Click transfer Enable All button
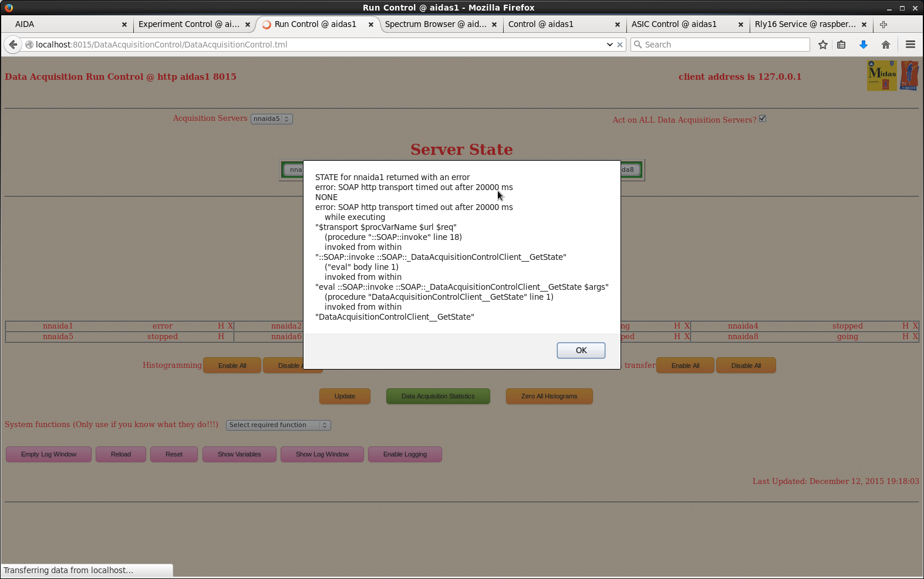 [685, 365]
